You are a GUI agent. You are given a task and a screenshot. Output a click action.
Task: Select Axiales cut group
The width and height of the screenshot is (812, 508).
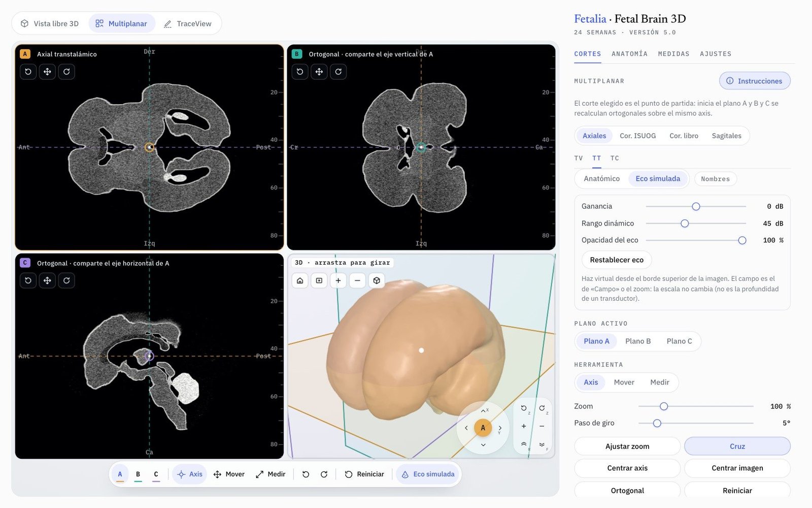pos(594,136)
